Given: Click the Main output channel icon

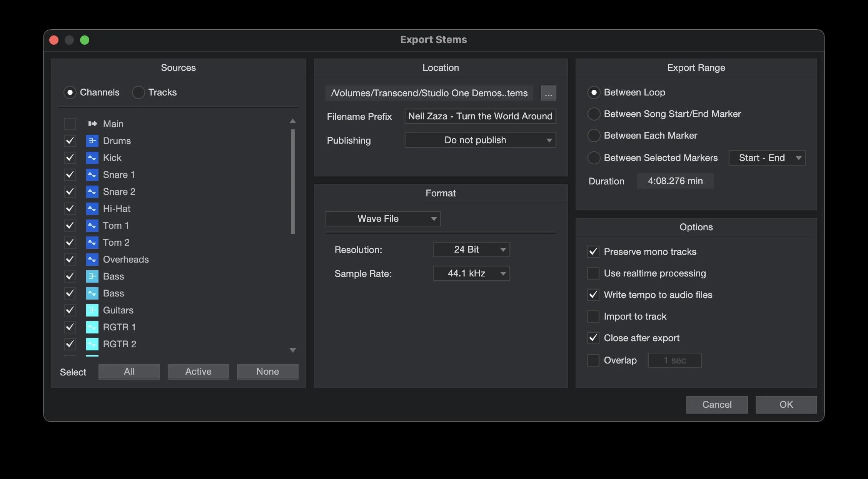Looking at the screenshot, I should [92, 124].
